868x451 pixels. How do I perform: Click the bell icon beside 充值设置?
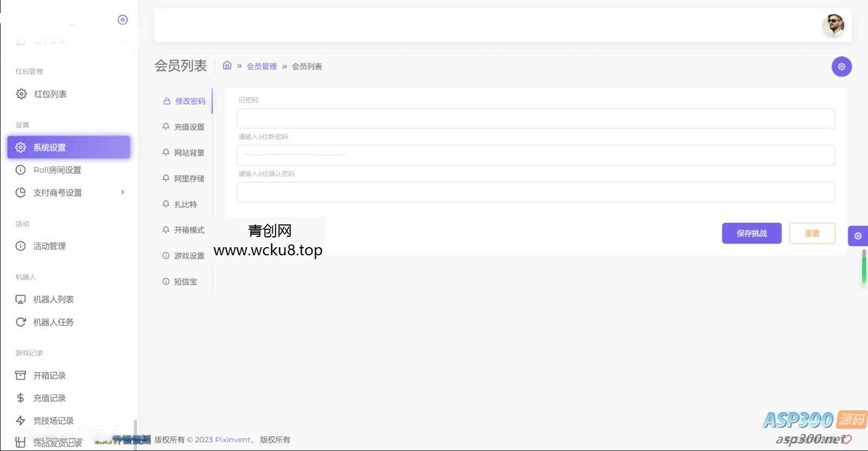coord(166,126)
